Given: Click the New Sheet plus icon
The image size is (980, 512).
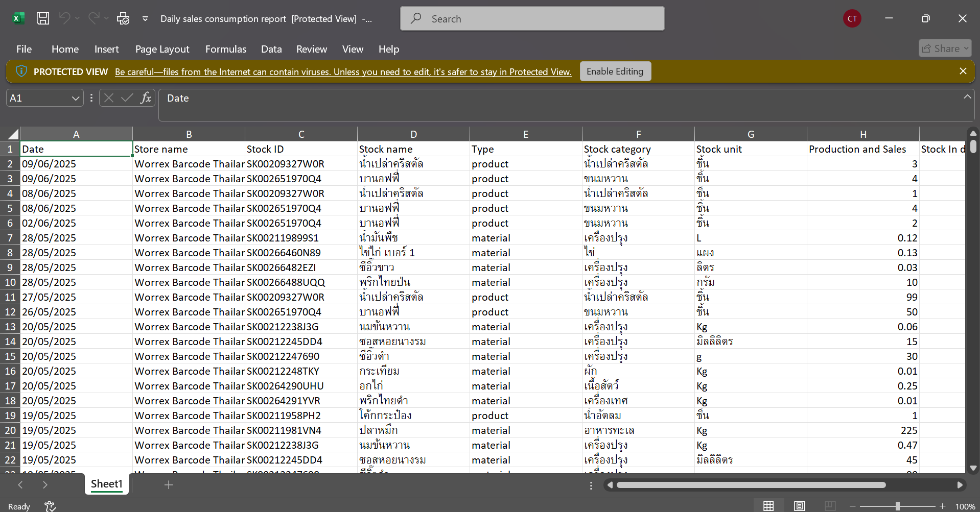Looking at the screenshot, I should click(x=169, y=484).
